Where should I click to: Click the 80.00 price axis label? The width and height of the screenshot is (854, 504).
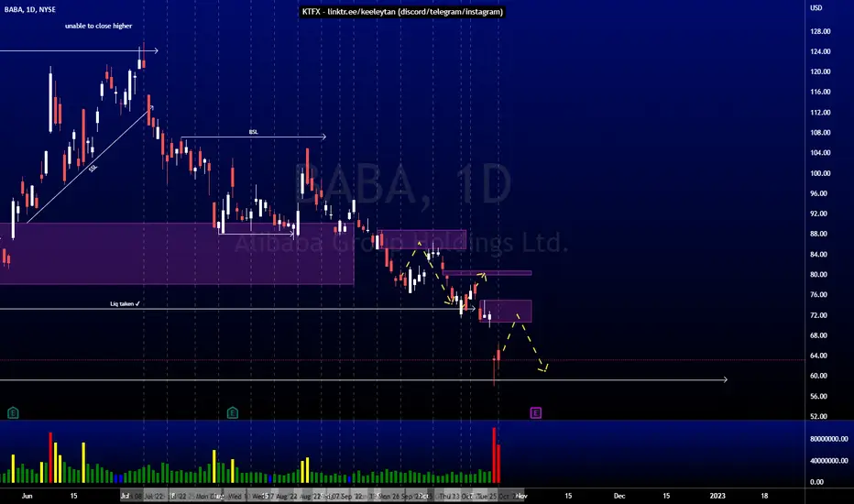coord(818,275)
